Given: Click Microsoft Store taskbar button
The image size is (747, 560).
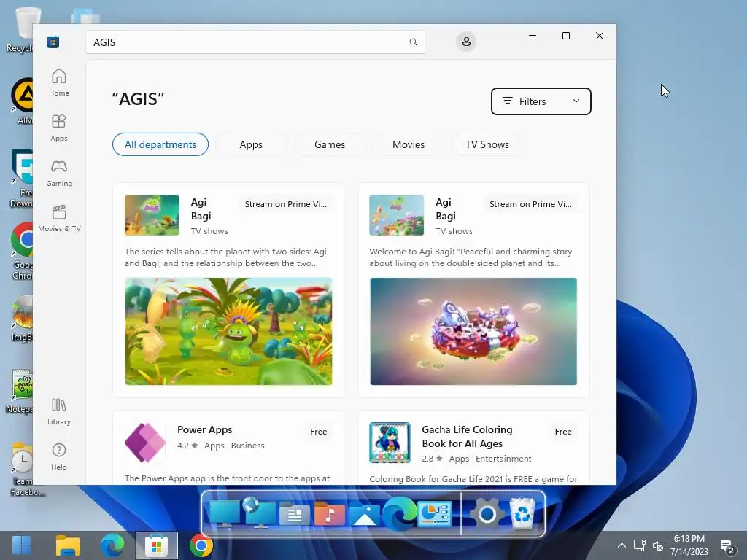Looking at the screenshot, I should (157, 545).
